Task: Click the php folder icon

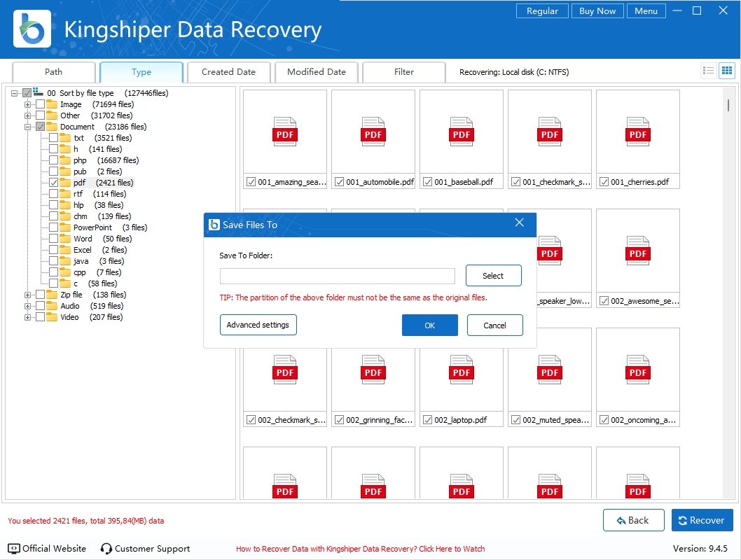Action: [x=65, y=160]
